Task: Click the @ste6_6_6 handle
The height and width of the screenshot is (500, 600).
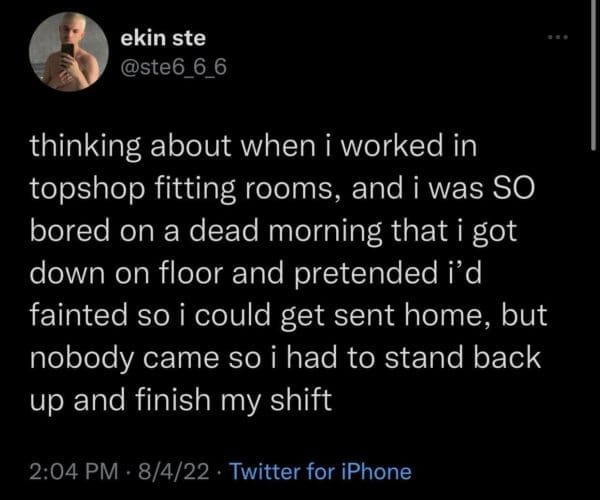Action: point(166,69)
